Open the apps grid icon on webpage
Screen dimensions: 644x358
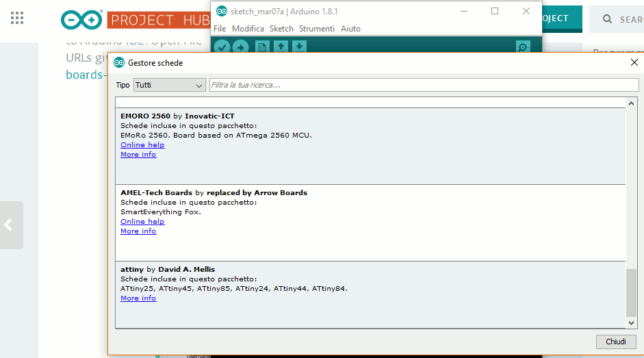(x=17, y=18)
